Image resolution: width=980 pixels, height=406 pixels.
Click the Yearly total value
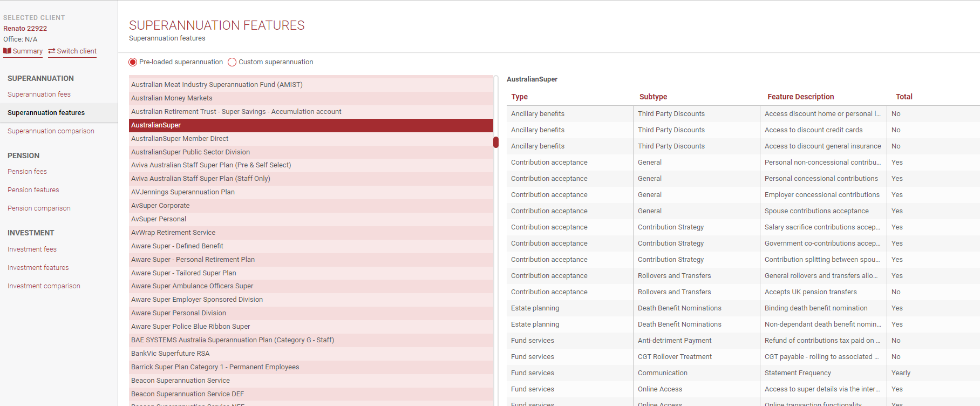tap(901, 373)
